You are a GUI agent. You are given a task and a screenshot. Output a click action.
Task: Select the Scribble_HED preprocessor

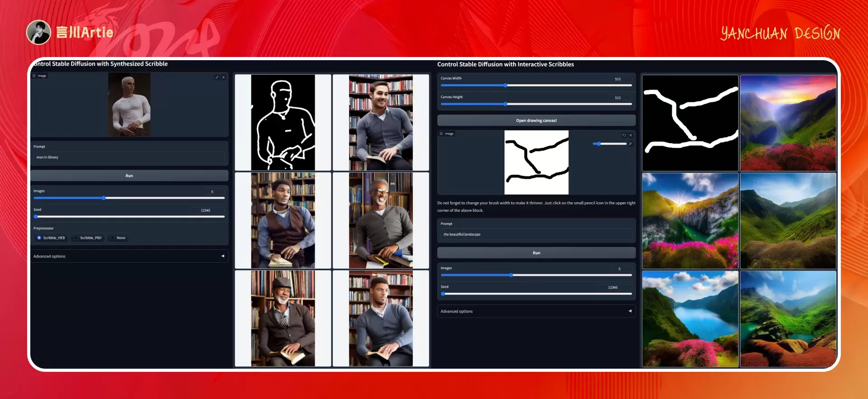(51, 238)
